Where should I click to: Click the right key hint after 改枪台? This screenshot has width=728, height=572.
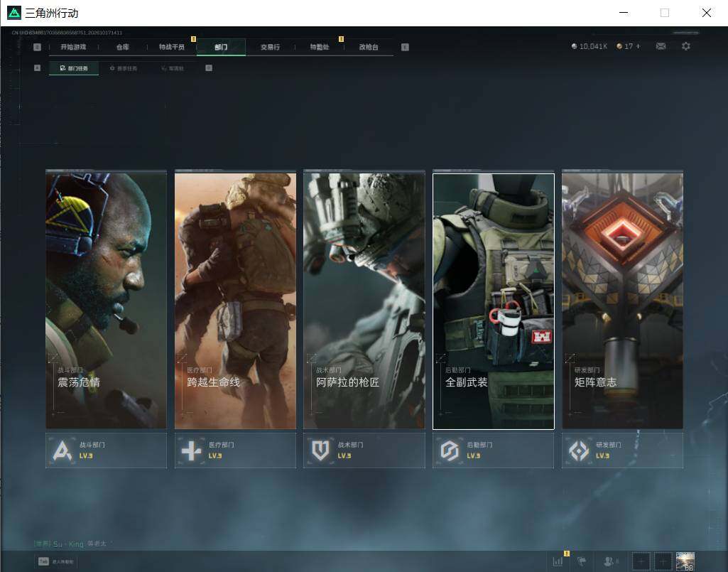[x=405, y=47]
